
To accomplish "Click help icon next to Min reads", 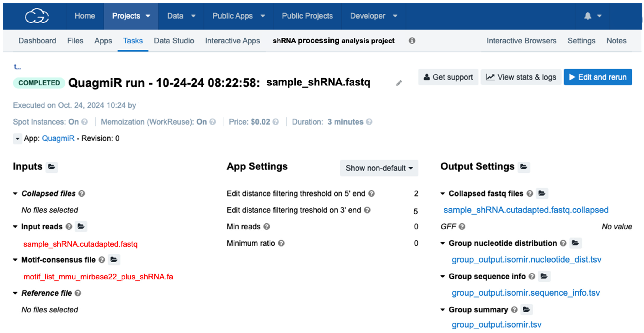I will tap(267, 227).
